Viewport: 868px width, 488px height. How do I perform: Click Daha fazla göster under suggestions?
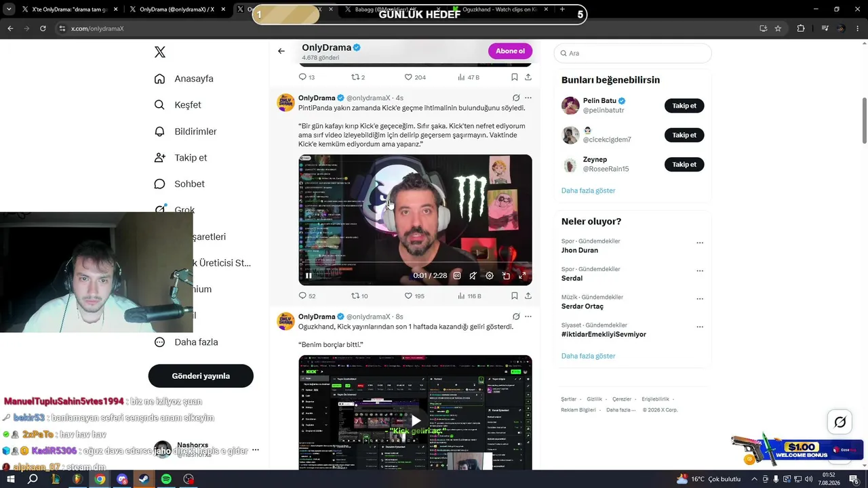point(588,190)
